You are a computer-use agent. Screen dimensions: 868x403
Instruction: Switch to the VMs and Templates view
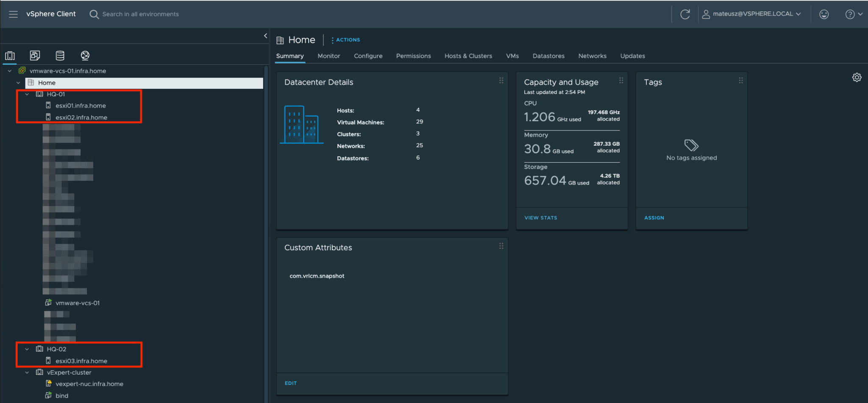[x=35, y=55]
